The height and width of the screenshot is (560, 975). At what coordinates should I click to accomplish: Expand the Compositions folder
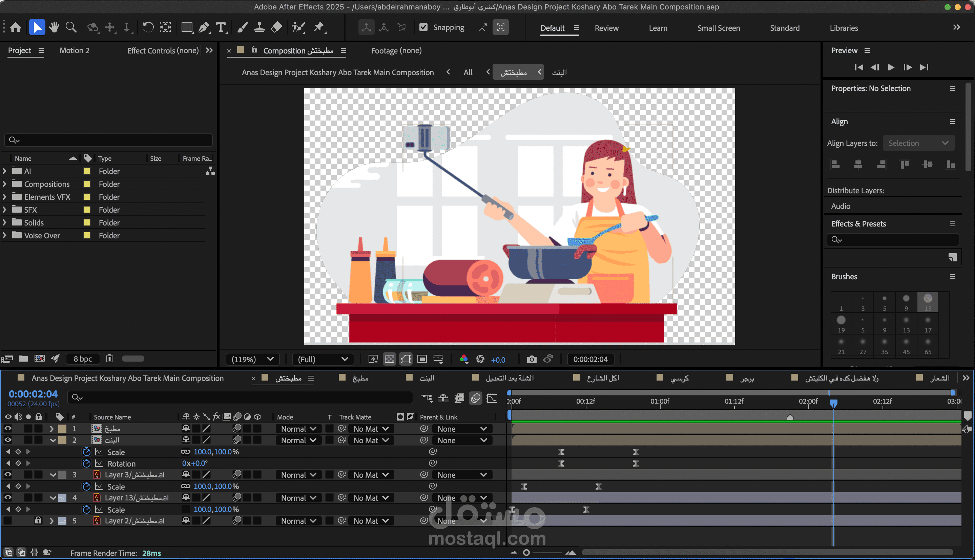[5, 184]
